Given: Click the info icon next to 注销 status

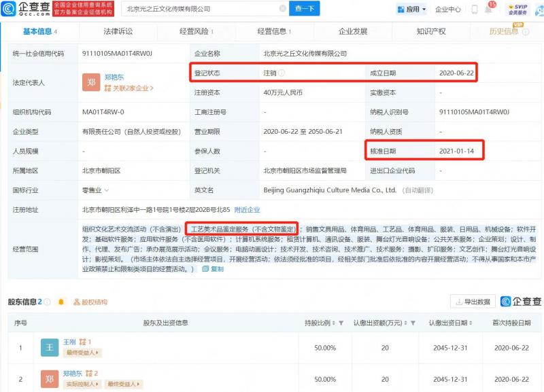Looking at the screenshot, I should 282,73.
